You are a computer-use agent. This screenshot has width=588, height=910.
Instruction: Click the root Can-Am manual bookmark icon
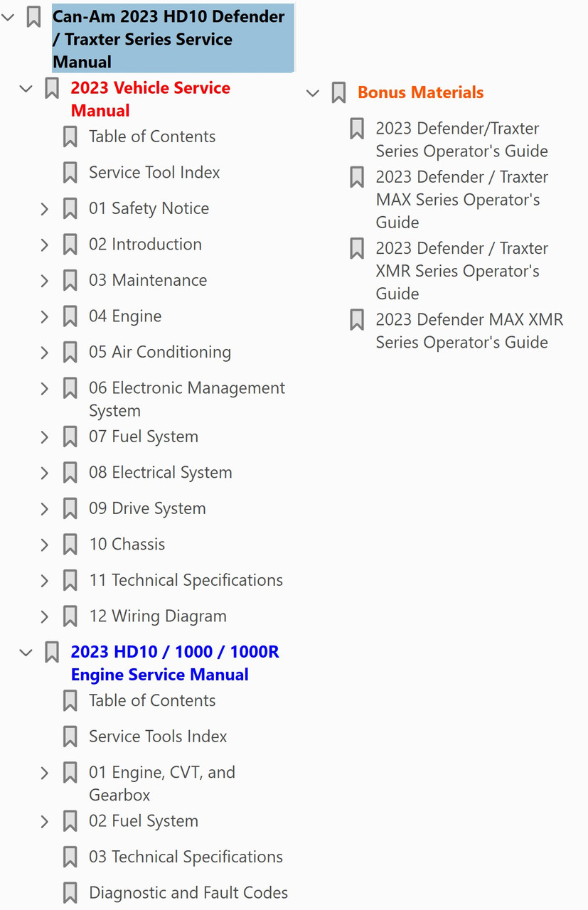[33, 16]
